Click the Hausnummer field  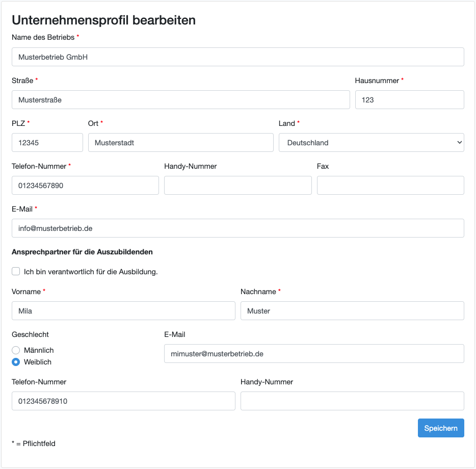click(x=409, y=100)
